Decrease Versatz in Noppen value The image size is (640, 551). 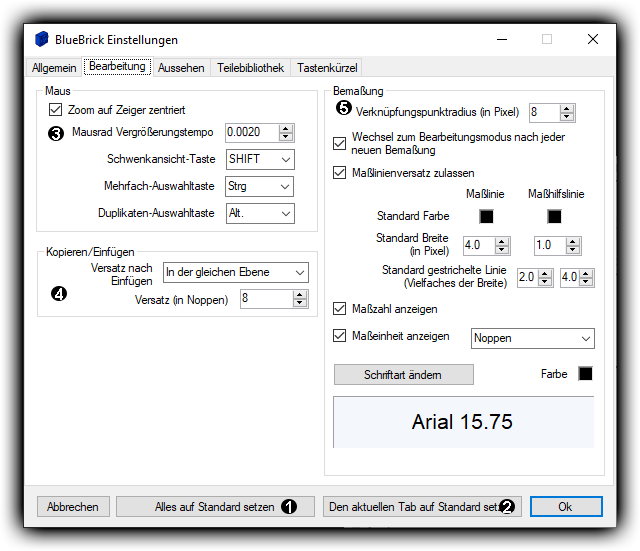(x=300, y=303)
